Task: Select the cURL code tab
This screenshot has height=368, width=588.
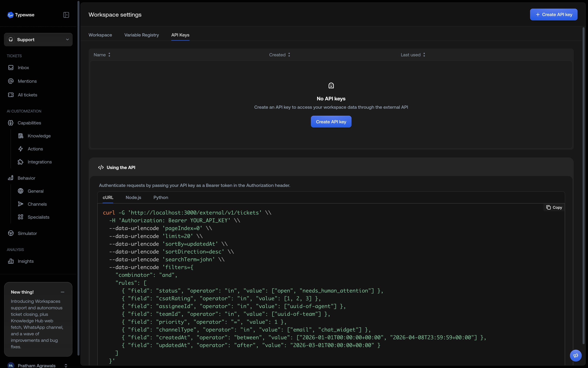Action: [108, 197]
